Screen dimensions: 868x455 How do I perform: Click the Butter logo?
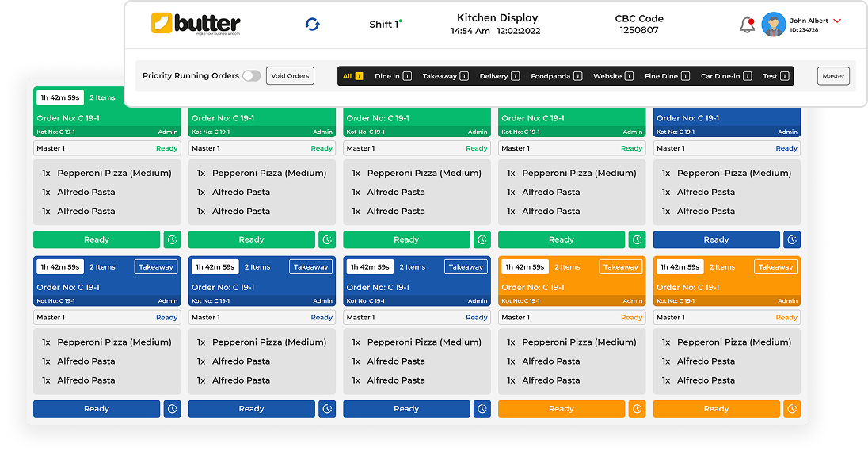click(x=196, y=25)
